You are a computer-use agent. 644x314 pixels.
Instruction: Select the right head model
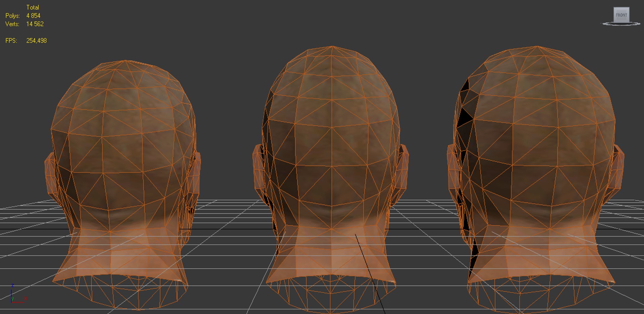click(x=536, y=179)
